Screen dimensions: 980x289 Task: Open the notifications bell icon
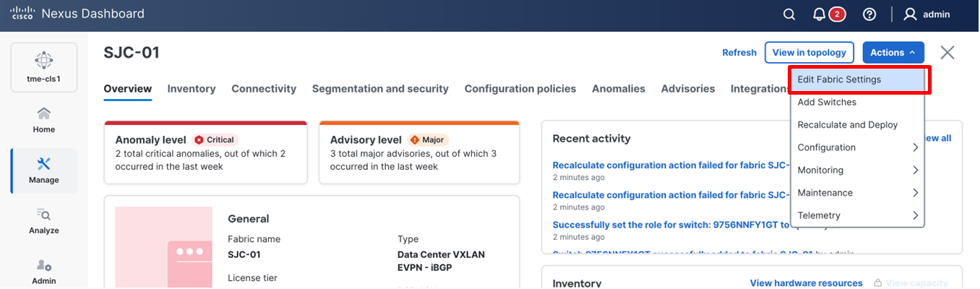tap(819, 14)
